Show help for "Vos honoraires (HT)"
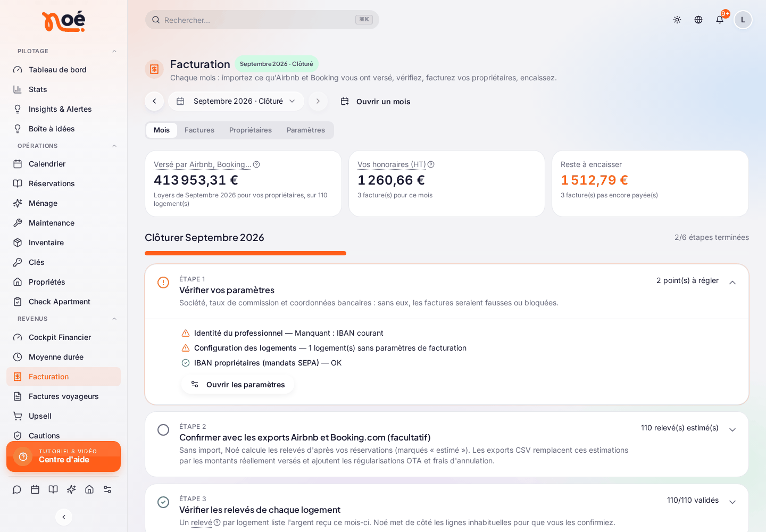Image resolution: width=766 pixels, height=532 pixels. tap(431, 164)
